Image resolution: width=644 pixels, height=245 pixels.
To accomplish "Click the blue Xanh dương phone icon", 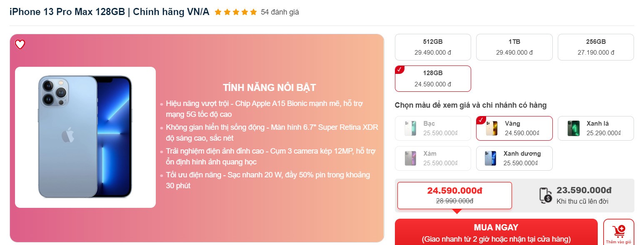I will (491, 158).
